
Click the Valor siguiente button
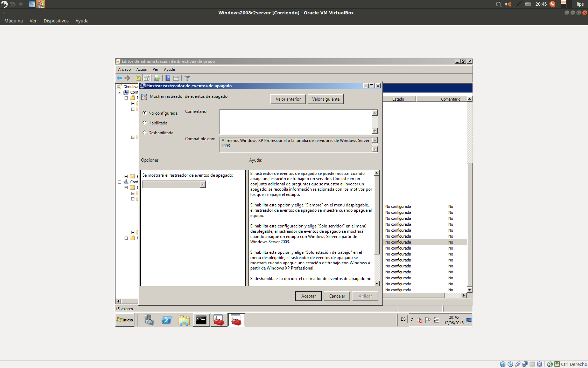[x=325, y=99]
